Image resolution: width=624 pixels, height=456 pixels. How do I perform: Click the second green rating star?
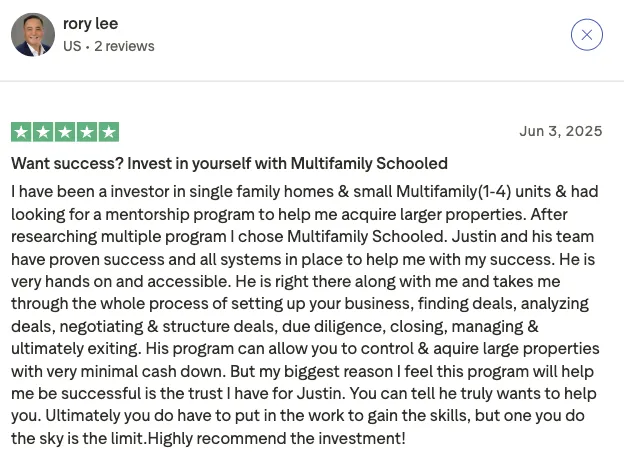point(43,132)
